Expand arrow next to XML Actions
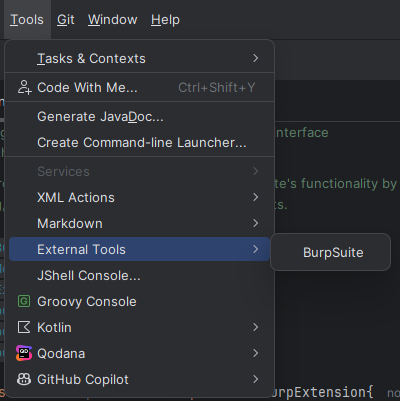Image resolution: width=400 pixels, height=401 pixels. [255, 197]
